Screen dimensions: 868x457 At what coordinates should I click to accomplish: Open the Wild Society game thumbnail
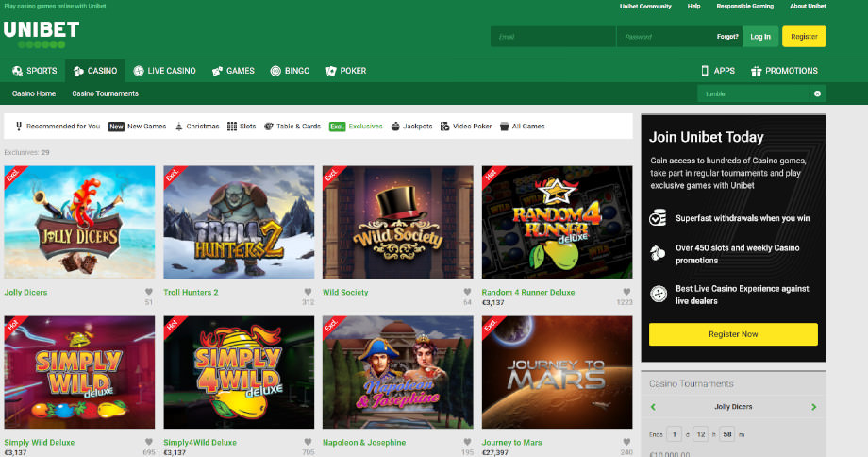(x=398, y=222)
